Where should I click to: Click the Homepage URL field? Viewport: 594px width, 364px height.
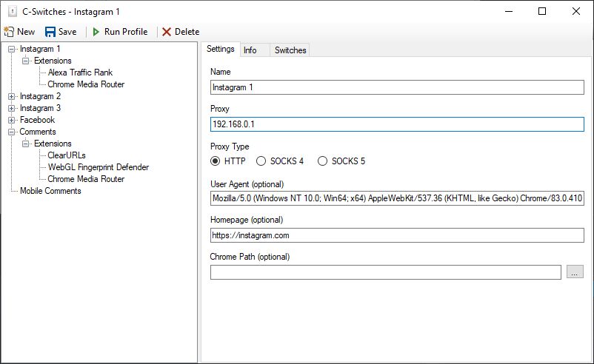click(397, 235)
